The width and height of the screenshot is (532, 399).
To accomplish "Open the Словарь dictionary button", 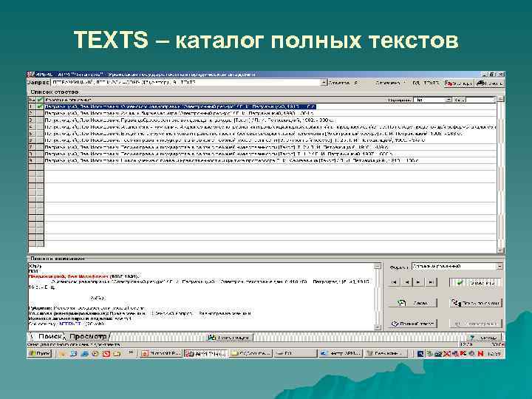I will pos(459,83).
